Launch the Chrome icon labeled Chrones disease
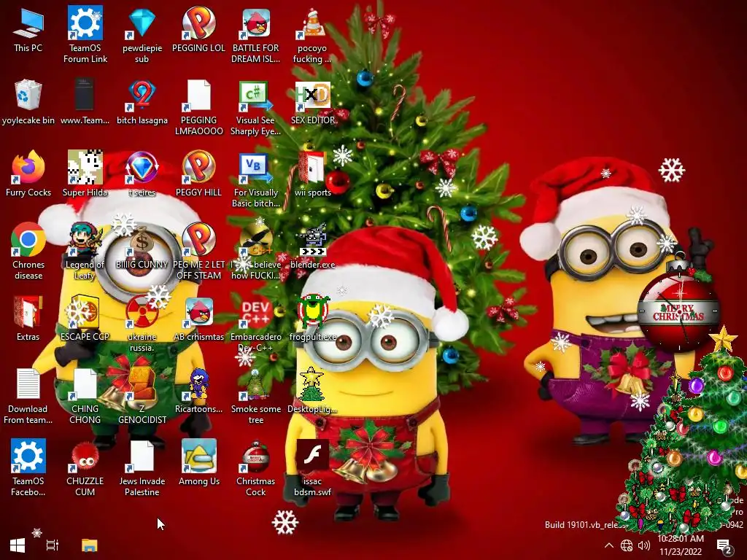This screenshot has width=747, height=560. [28, 251]
